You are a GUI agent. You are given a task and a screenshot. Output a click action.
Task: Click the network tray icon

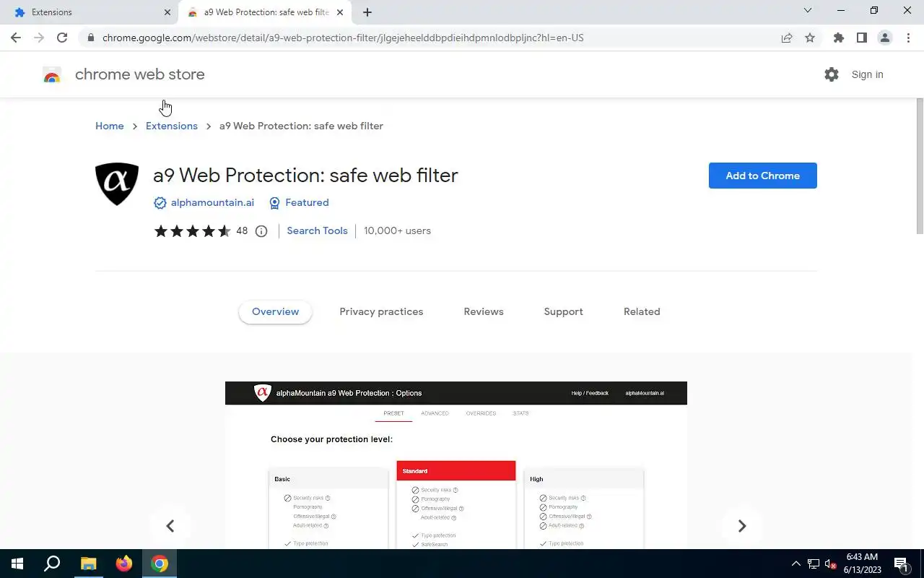(x=813, y=564)
